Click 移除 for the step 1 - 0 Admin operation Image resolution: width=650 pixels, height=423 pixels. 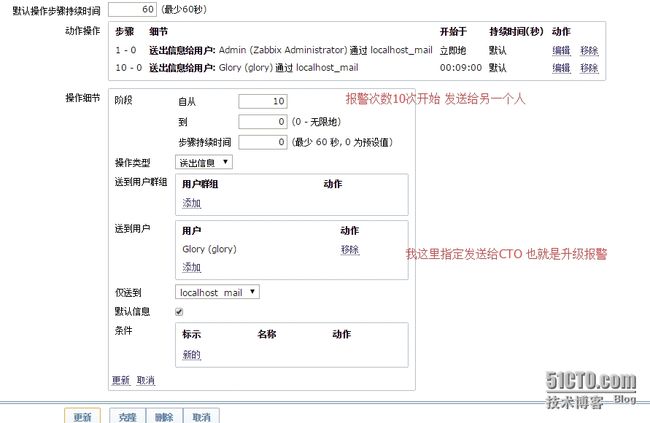click(589, 50)
